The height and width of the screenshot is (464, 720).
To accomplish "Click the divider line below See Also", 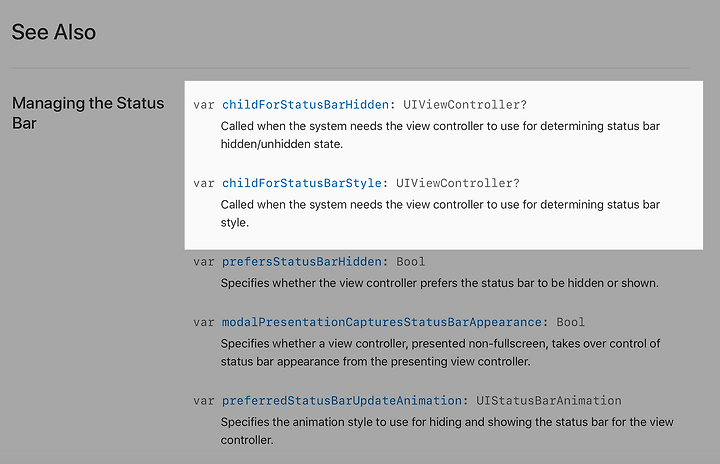I will click(350, 68).
